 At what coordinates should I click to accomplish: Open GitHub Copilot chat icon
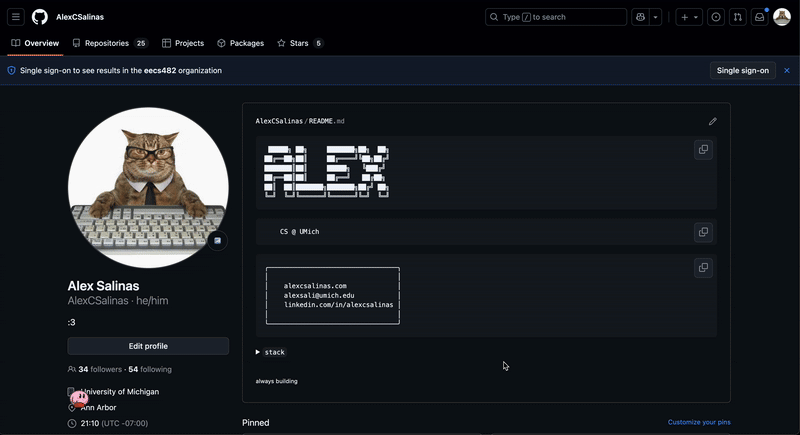[x=640, y=17]
